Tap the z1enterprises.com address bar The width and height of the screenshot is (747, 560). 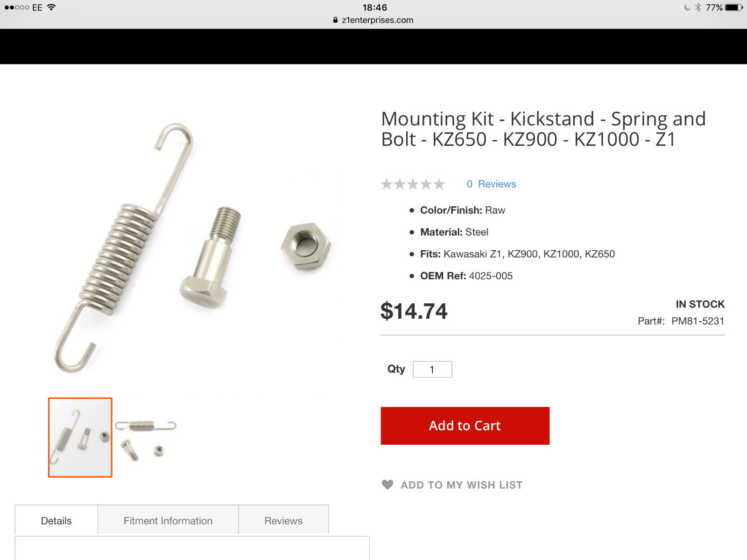coord(373,20)
